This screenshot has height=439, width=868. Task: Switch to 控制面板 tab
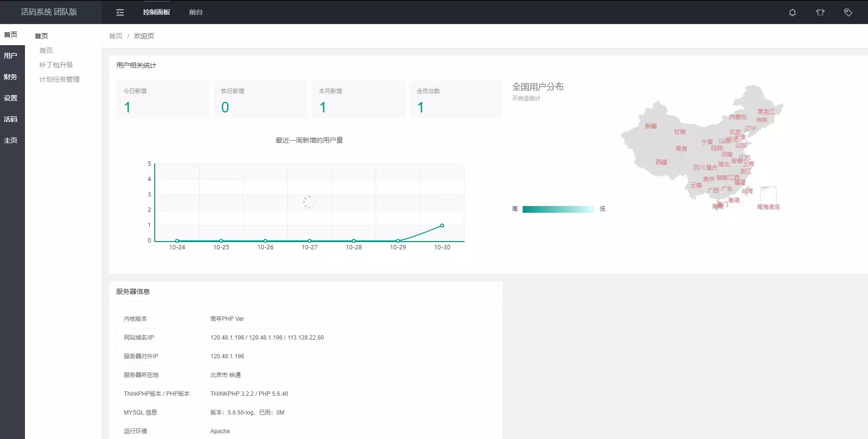click(x=157, y=12)
